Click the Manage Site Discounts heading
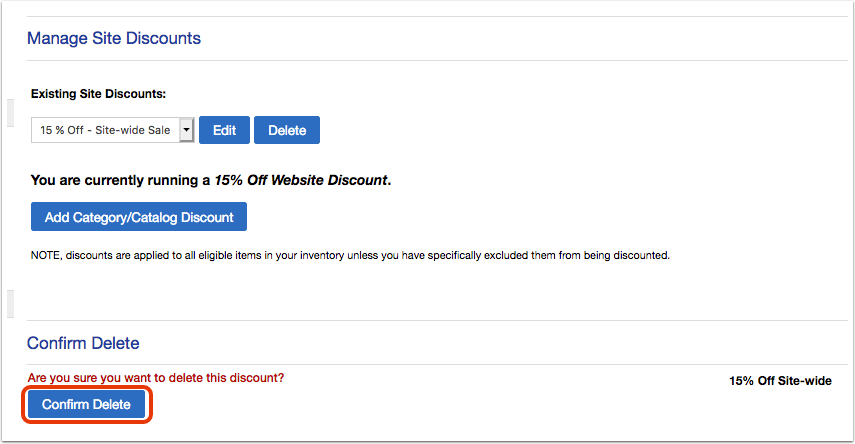855x444 pixels. click(114, 38)
